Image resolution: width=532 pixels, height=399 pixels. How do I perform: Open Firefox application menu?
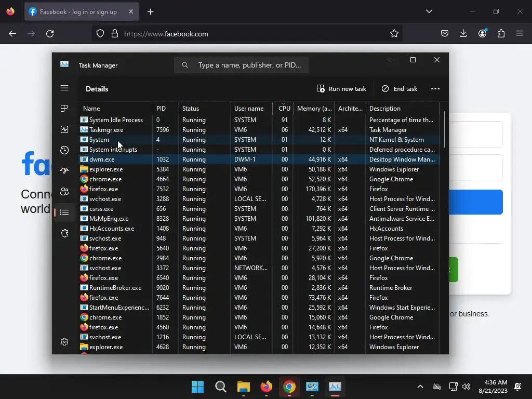[x=520, y=34]
